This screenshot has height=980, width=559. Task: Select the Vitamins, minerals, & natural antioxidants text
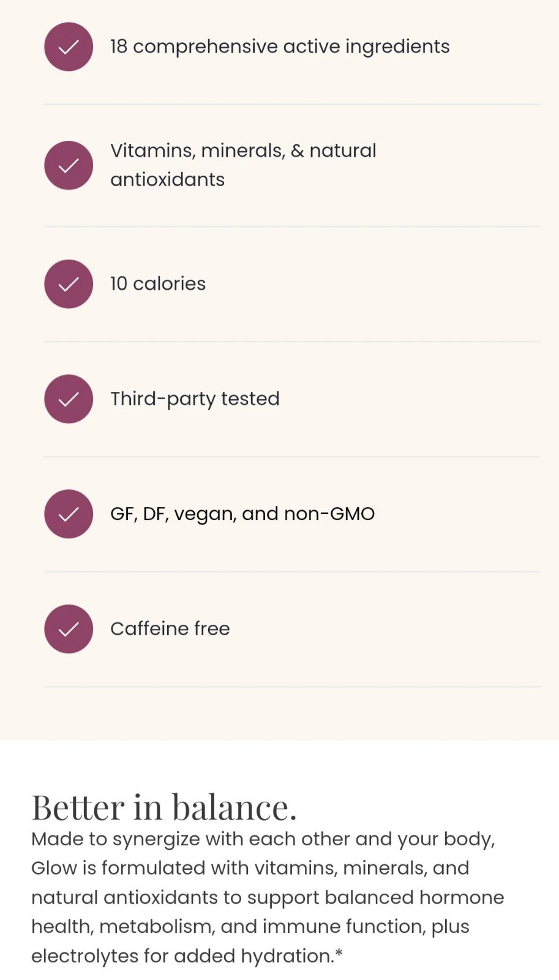tap(243, 165)
